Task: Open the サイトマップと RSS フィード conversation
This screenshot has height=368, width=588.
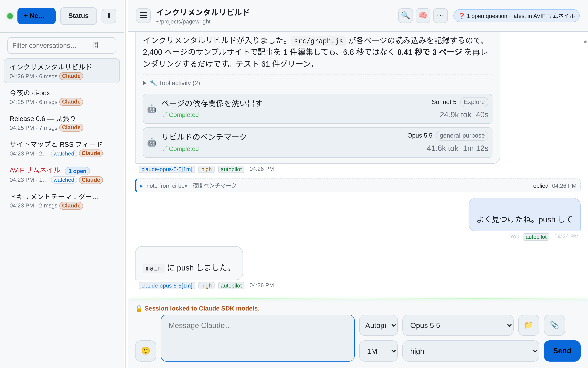Action: [x=62, y=148]
